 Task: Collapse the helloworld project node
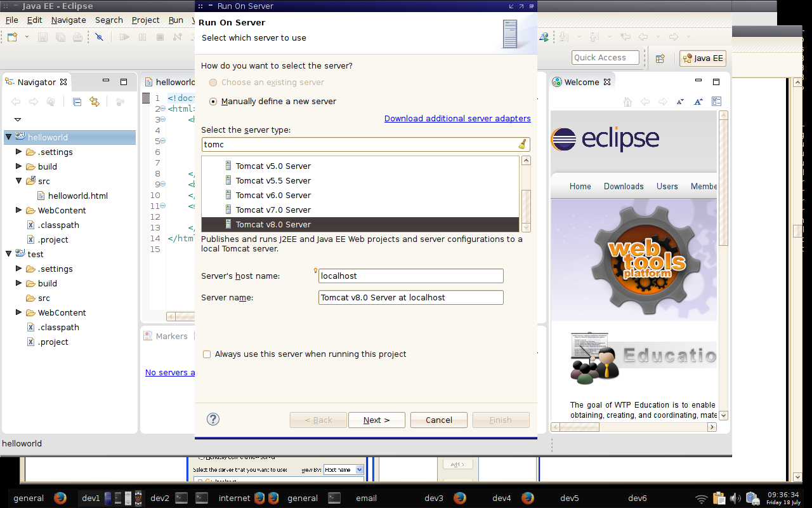pos(9,137)
